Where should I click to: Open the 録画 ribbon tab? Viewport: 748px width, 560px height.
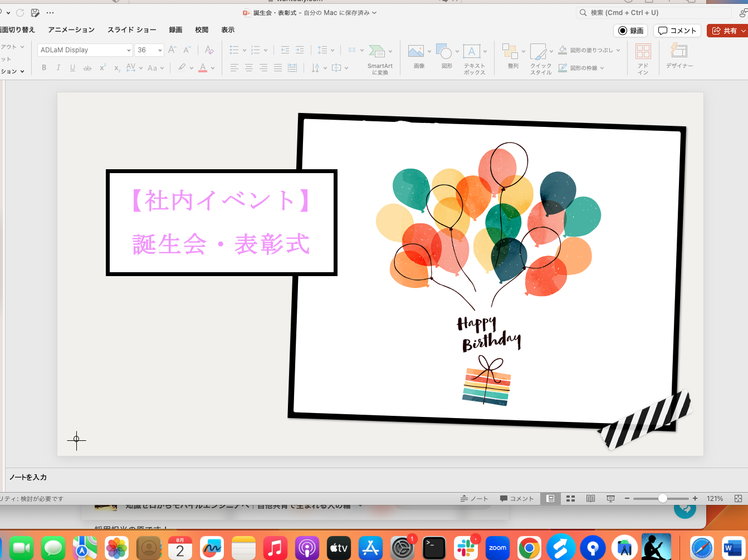click(176, 30)
